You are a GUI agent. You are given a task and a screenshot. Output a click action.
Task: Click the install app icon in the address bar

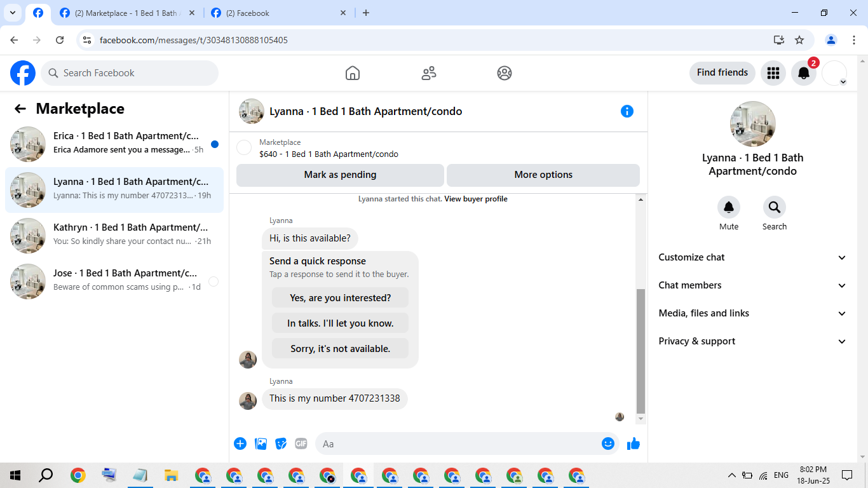pos(779,40)
